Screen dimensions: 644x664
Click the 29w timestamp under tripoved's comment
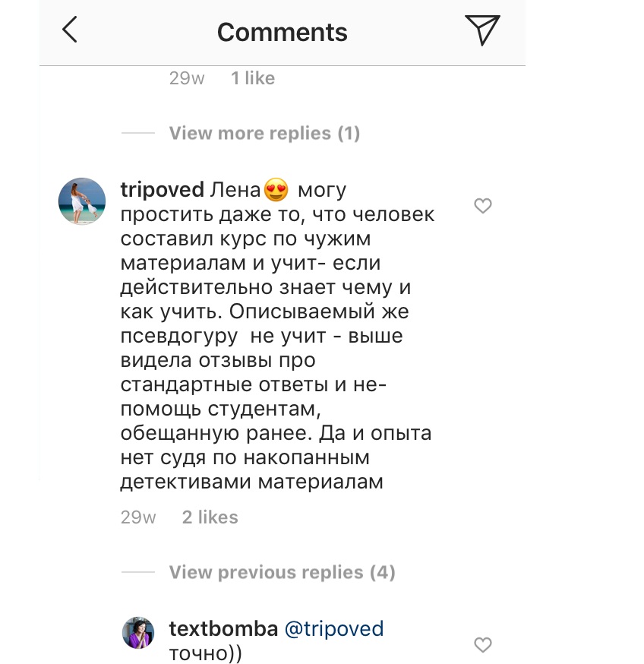pos(137,517)
